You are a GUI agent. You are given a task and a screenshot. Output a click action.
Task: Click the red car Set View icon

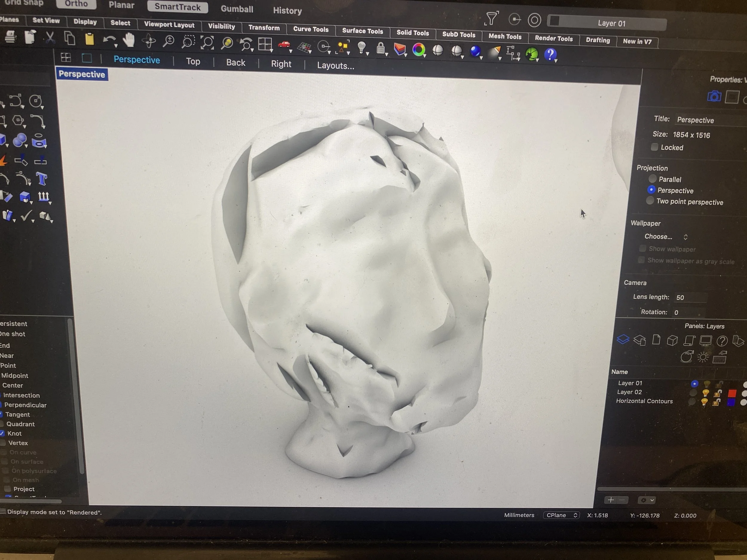(284, 45)
